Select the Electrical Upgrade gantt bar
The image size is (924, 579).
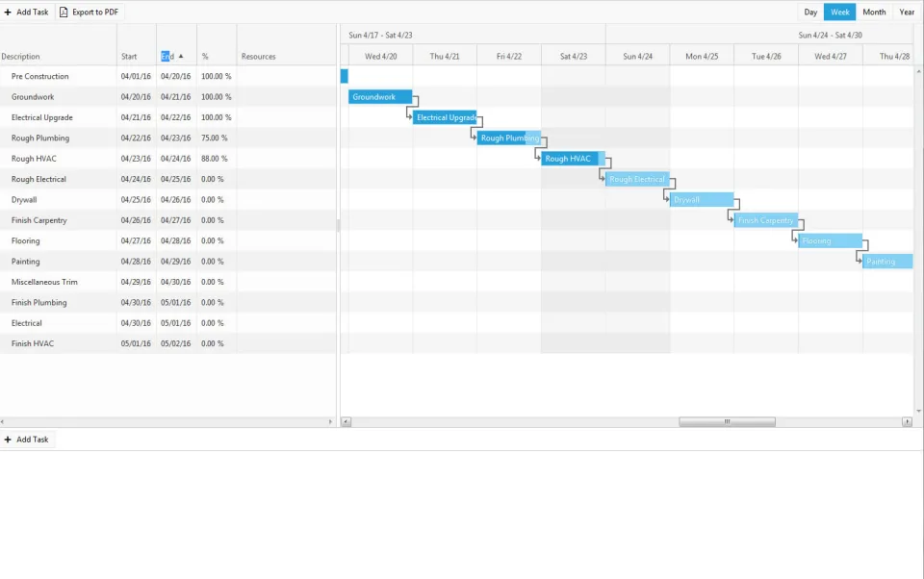point(445,117)
